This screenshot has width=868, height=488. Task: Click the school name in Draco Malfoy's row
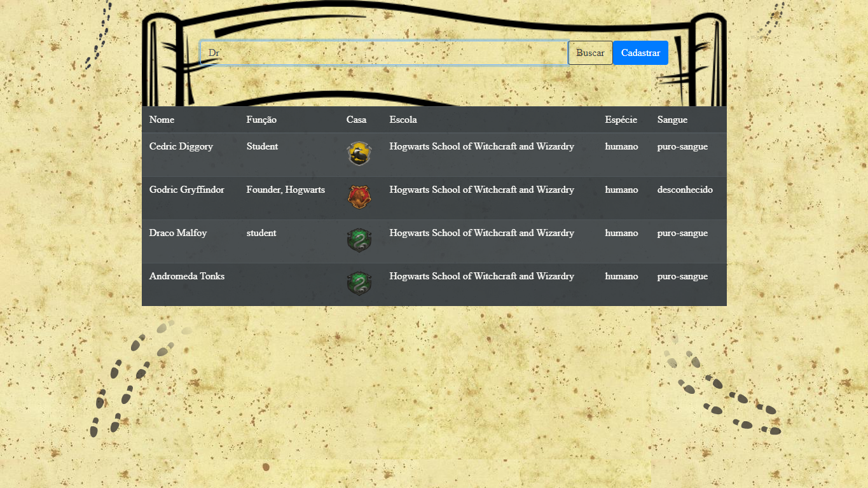(x=482, y=233)
